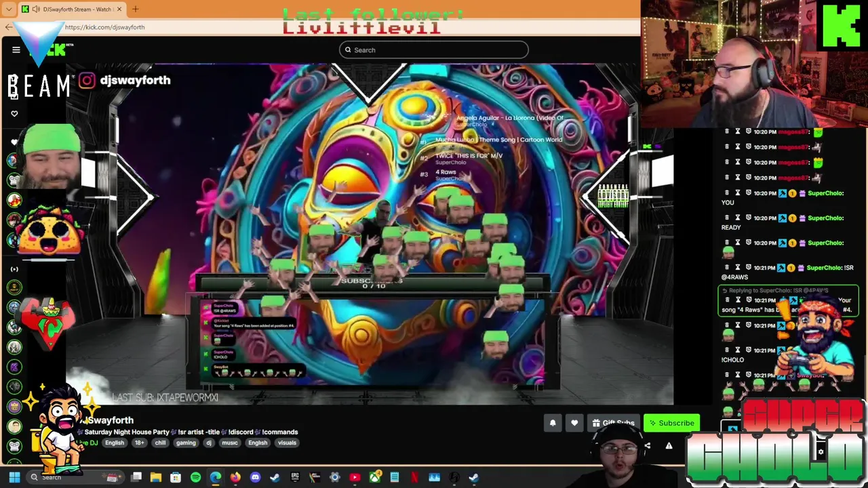Open Spotify from the taskbar
This screenshot has width=868, height=488.
(x=195, y=477)
